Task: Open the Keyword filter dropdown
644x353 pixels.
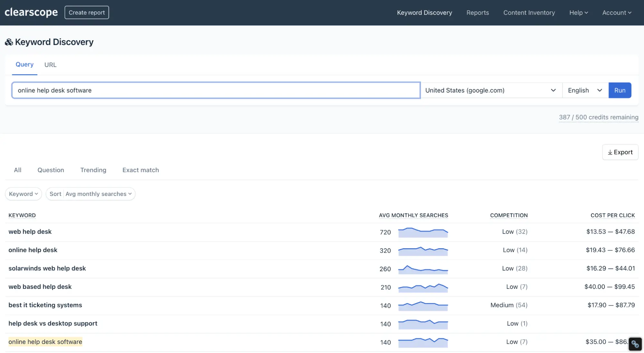Action: [x=24, y=194]
